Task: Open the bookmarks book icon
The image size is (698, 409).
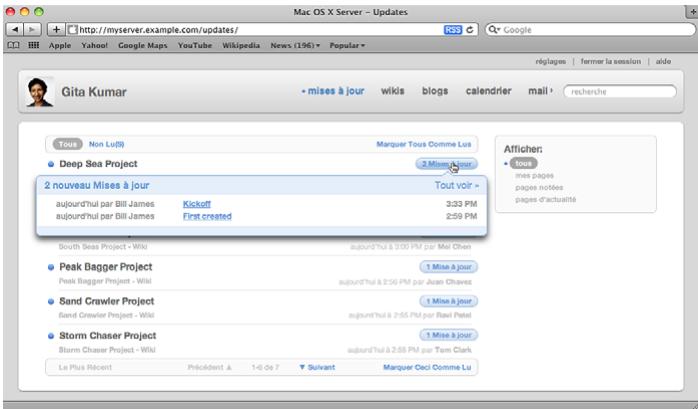Action: click(x=14, y=45)
